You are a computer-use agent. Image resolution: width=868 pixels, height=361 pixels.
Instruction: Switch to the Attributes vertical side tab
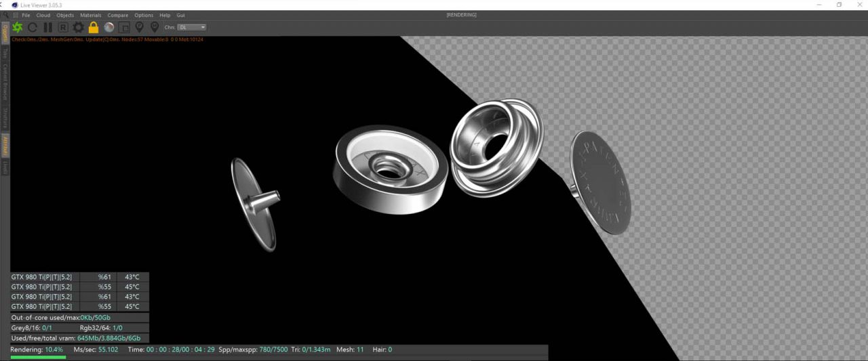pyautogui.click(x=5, y=146)
